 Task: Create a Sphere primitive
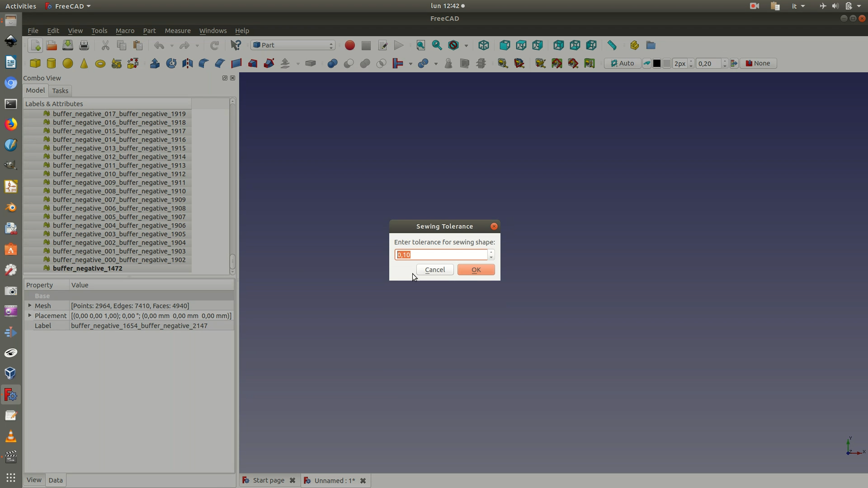[x=68, y=63]
